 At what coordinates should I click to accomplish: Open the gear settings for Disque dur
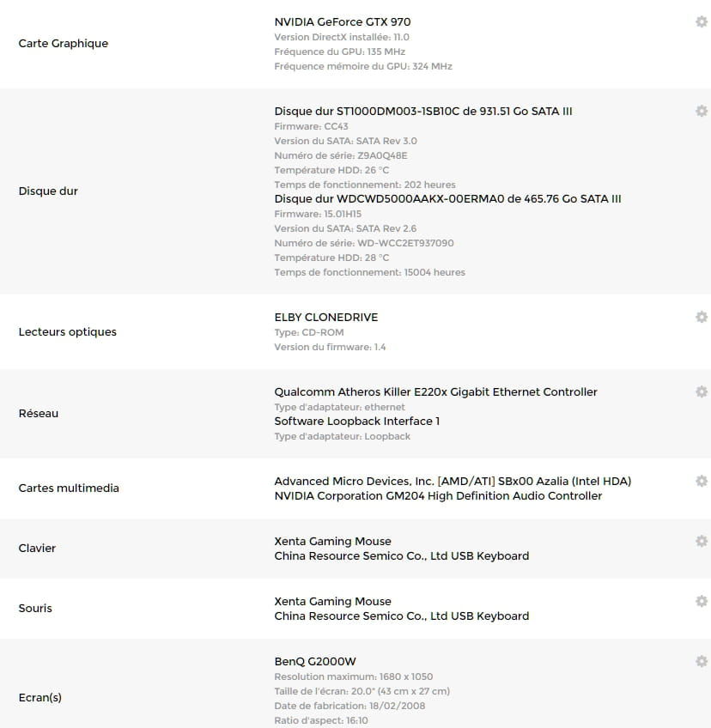[701, 111]
